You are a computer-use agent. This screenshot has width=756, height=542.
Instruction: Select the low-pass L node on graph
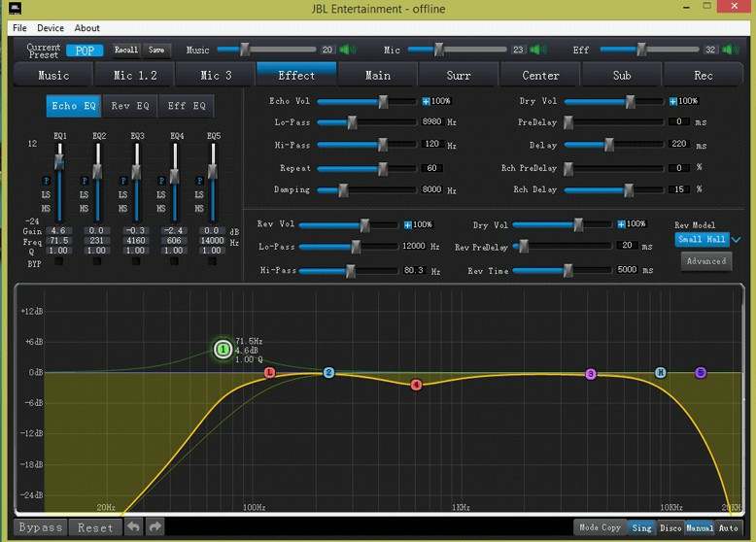click(270, 372)
